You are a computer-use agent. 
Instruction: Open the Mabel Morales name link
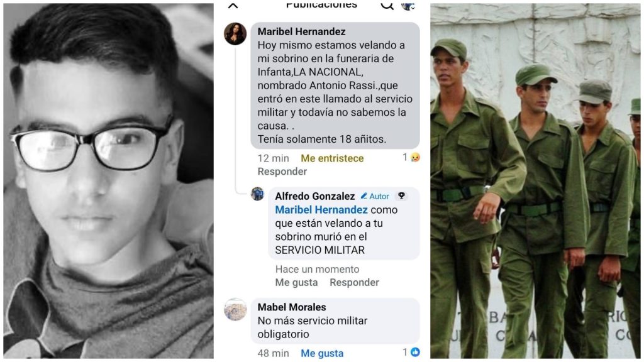tap(292, 307)
